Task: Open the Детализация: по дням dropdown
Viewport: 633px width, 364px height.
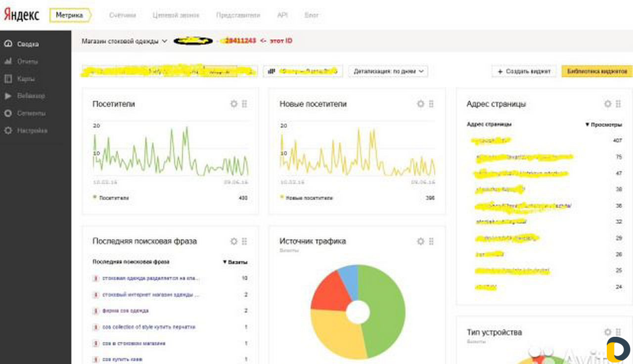Action: pos(388,71)
